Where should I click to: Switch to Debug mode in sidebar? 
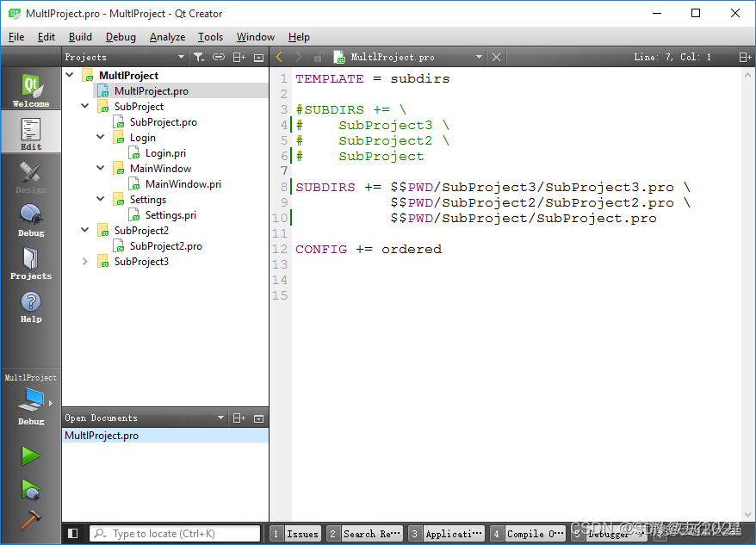[x=31, y=220]
